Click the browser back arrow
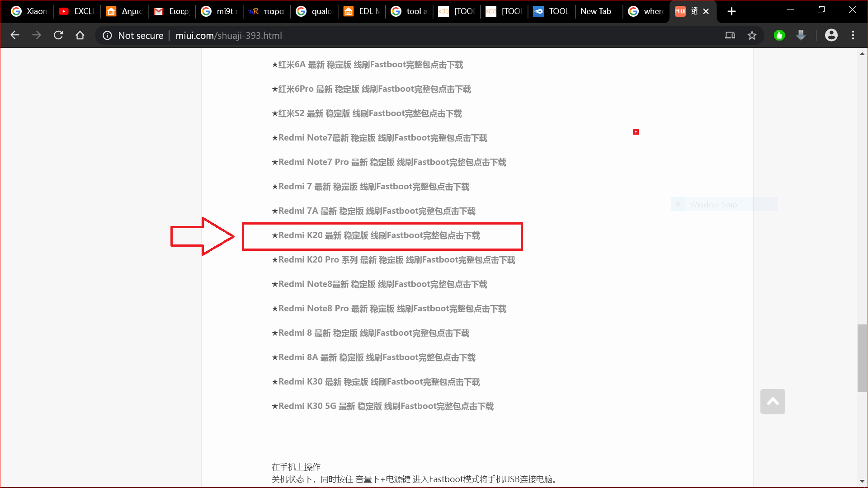 tap(15, 35)
